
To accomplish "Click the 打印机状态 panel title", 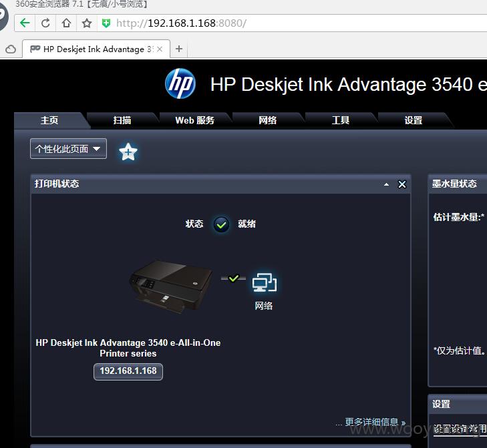I will click(x=57, y=184).
